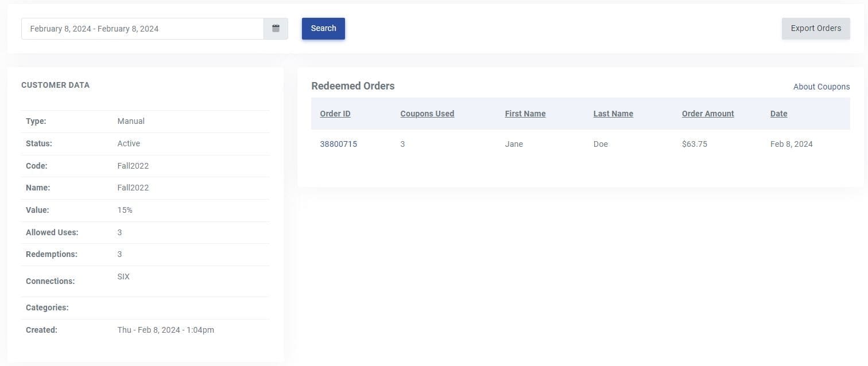Sort table by First Name header

pyautogui.click(x=525, y=114)
